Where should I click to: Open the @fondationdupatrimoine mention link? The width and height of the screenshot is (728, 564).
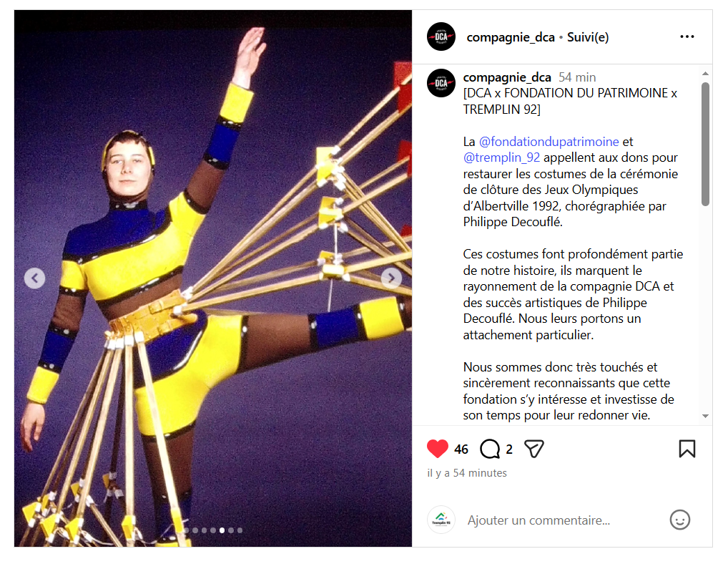point(549,141)
